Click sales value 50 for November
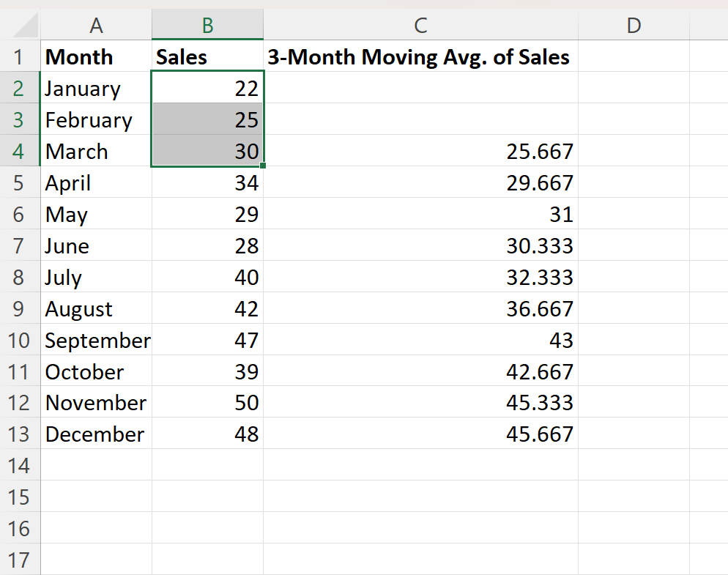Viewport: 728px width, 575px height. click(207, 402)
